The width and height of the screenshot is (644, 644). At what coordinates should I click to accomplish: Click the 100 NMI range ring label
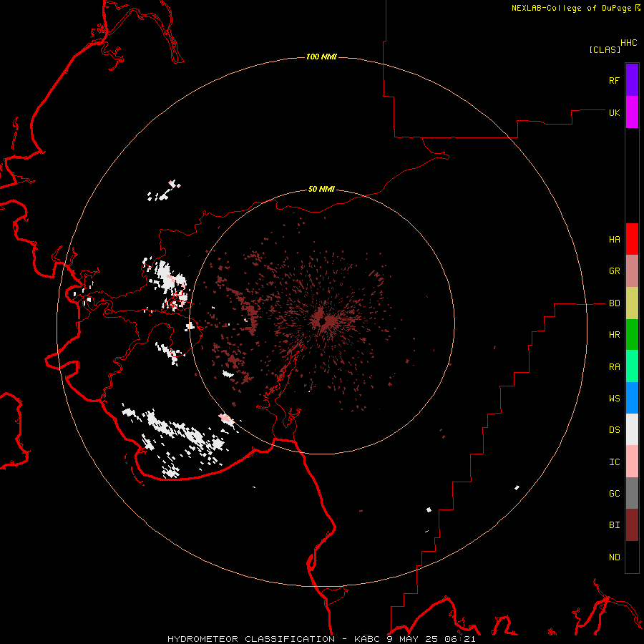321,57
